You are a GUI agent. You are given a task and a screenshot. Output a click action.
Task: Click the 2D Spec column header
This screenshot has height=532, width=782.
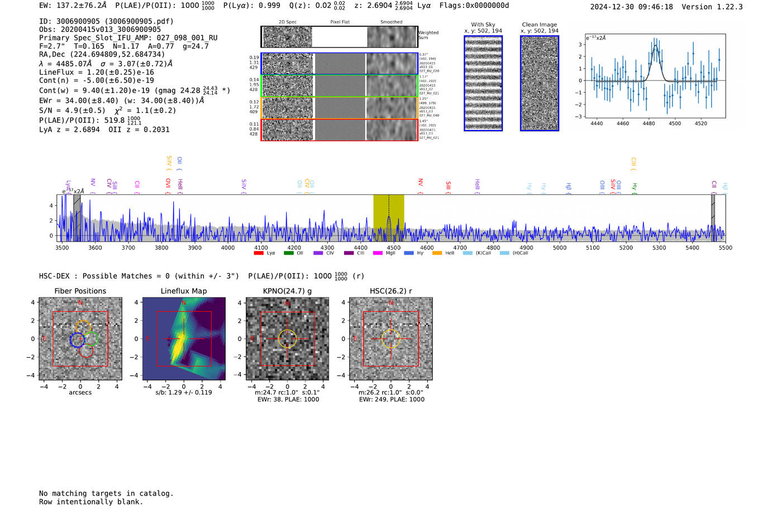pos(288,22)
